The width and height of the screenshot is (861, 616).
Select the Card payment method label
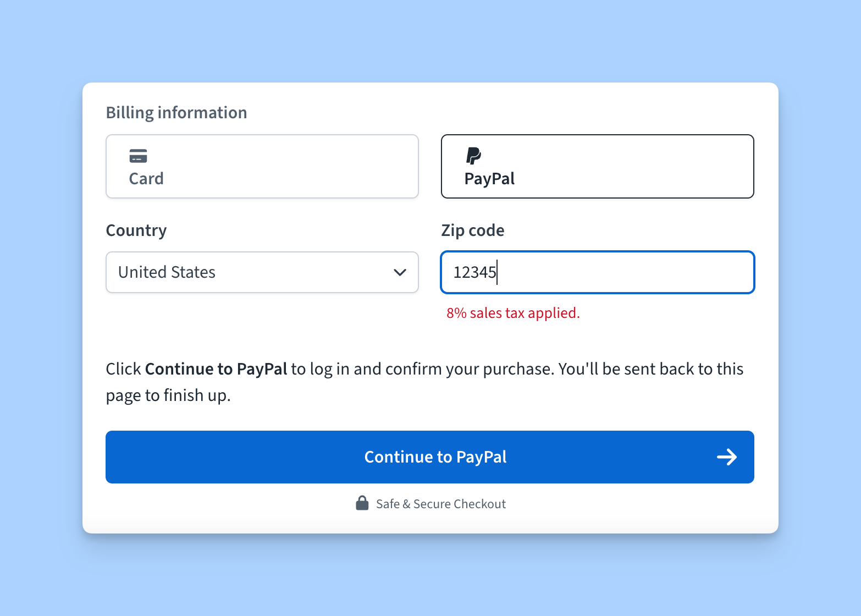coord(146,179)
